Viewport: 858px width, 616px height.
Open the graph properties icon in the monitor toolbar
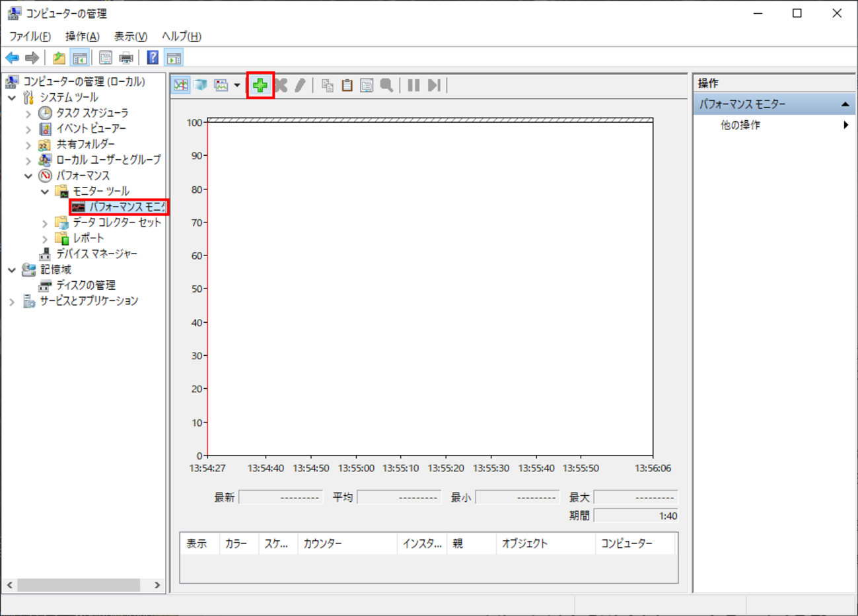(367, 85)
